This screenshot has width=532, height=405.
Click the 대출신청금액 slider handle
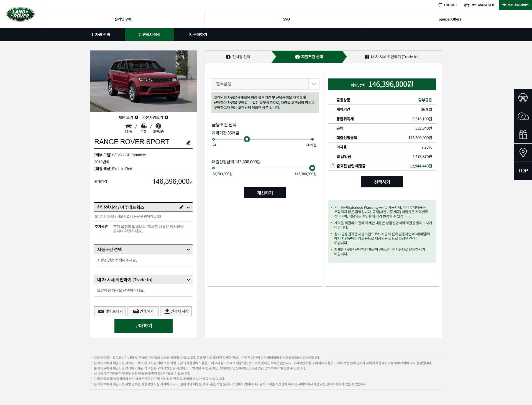pyautogui.click(x=312, y=168)
